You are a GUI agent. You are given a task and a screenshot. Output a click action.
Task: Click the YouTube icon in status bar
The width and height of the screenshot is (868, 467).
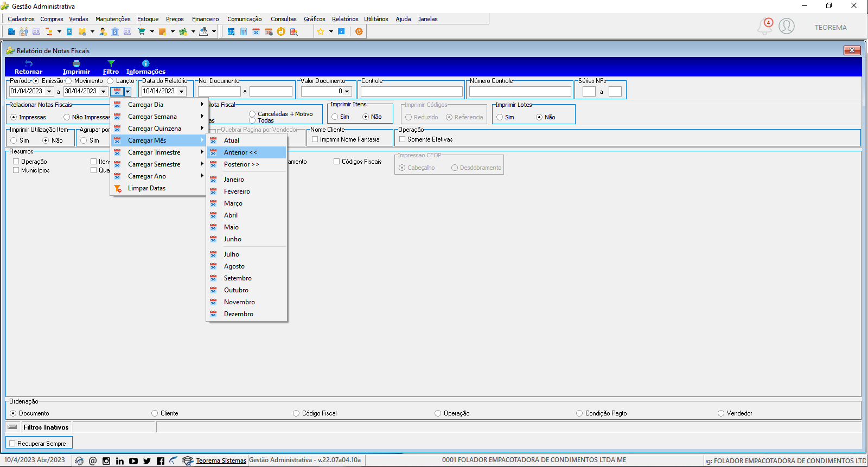[133, 461]
